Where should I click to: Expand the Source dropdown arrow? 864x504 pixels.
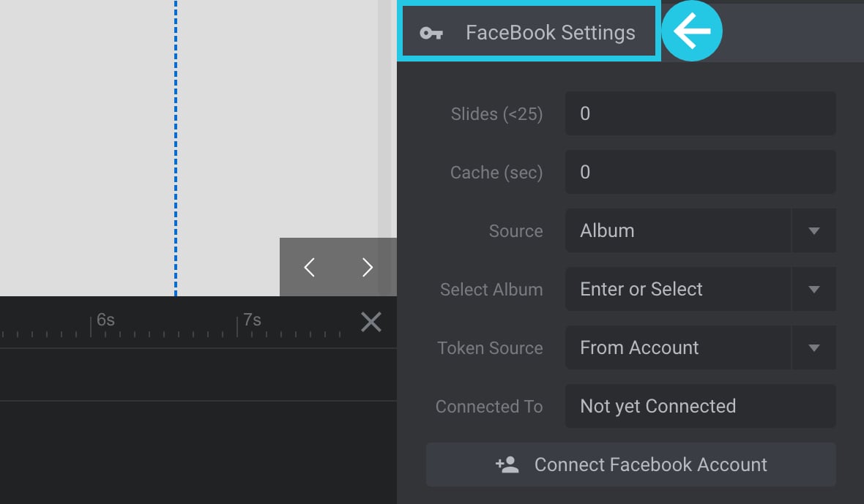[814, 230]
